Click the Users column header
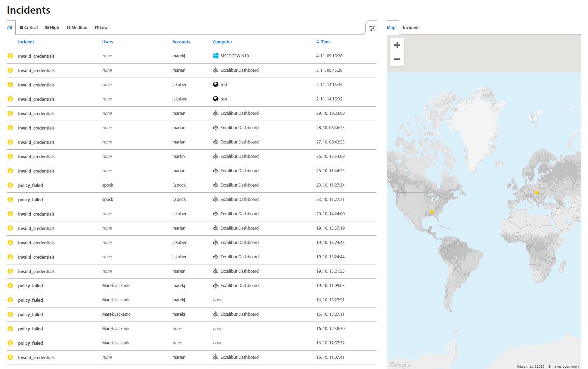This screenshot has height=369, width=588. [107, 42]
